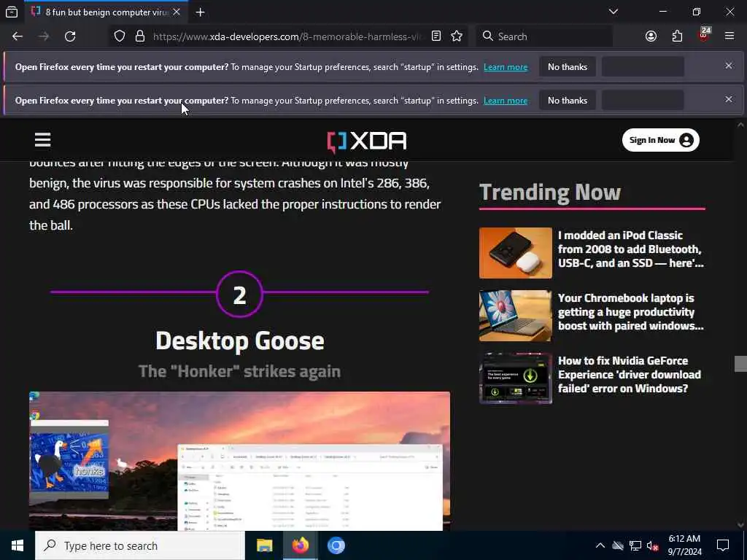Expand the list all tabs chevron
The width and height of the screenshot is (747, 560).
(x=613, y=12)
